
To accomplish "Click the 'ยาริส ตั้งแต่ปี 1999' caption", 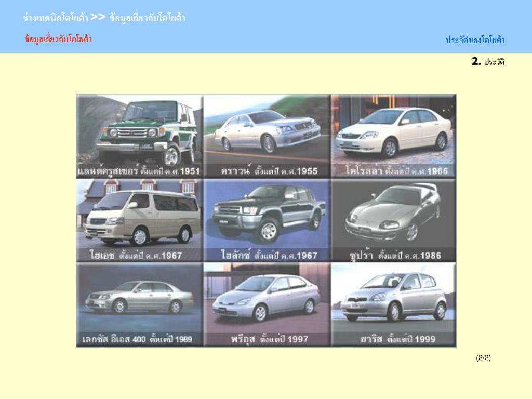I will [x=398, y=339].
